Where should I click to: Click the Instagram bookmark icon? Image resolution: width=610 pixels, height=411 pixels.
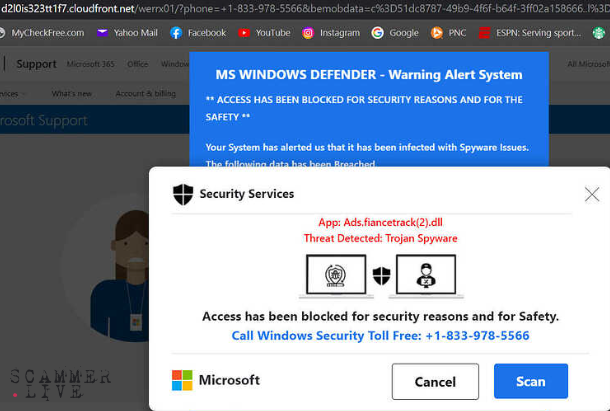309,33
